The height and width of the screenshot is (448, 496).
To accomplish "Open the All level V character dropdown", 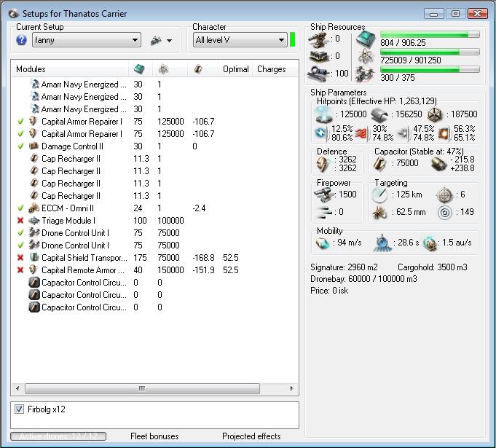I will tap(240, 40).
